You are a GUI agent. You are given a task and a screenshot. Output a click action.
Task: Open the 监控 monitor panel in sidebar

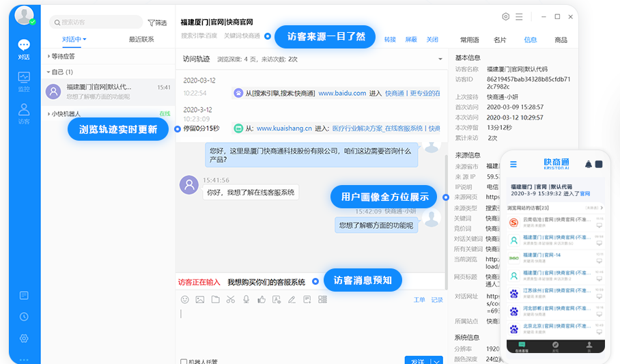[24, 81]
